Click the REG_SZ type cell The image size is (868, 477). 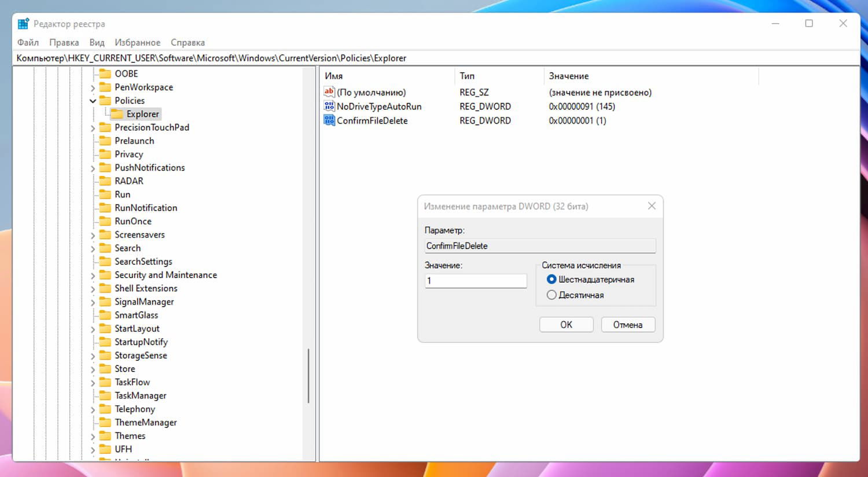474,92
